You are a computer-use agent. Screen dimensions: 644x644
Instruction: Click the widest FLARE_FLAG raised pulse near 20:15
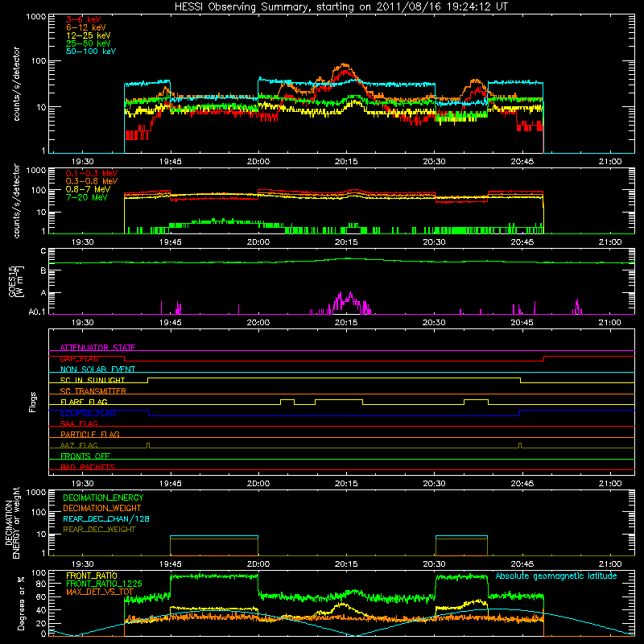point(339,402)
